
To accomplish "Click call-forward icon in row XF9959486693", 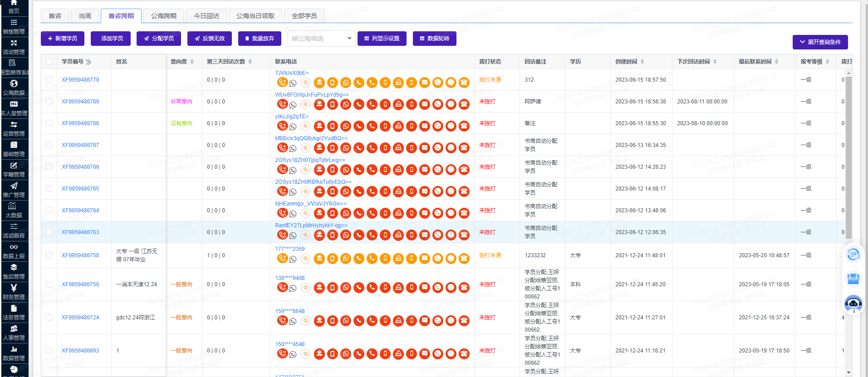I will pos(282,353).
